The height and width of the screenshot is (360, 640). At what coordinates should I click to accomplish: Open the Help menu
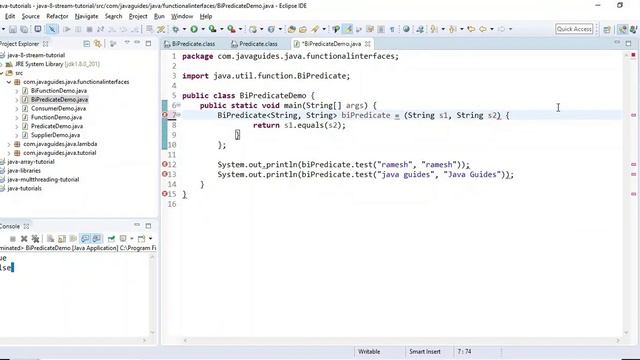pos(206,16)
